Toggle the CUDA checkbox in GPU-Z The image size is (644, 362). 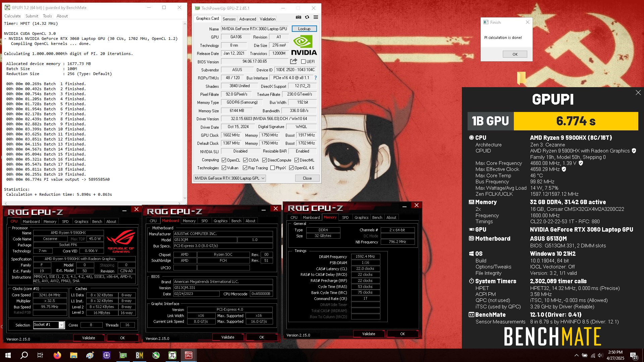(245, 160)
